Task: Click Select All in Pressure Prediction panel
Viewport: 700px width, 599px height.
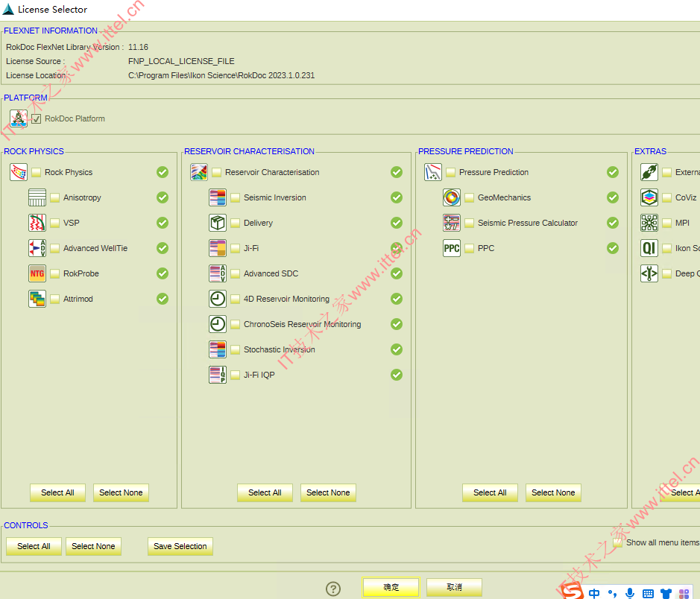Action: (490, 493)
